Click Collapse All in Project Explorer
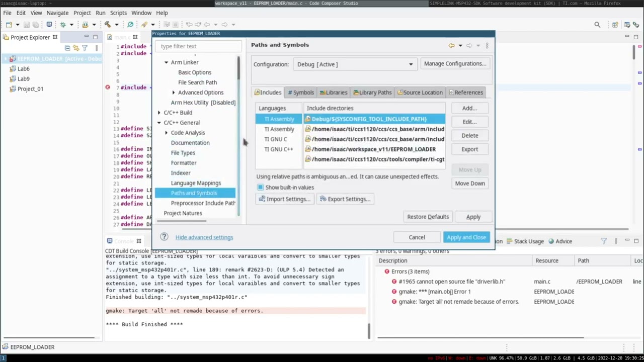The image size is (644, 362). tap(67, 48)
